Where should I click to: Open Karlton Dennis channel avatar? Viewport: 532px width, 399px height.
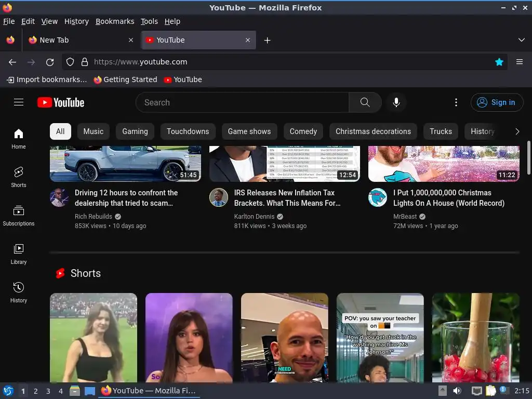point(219,197)
